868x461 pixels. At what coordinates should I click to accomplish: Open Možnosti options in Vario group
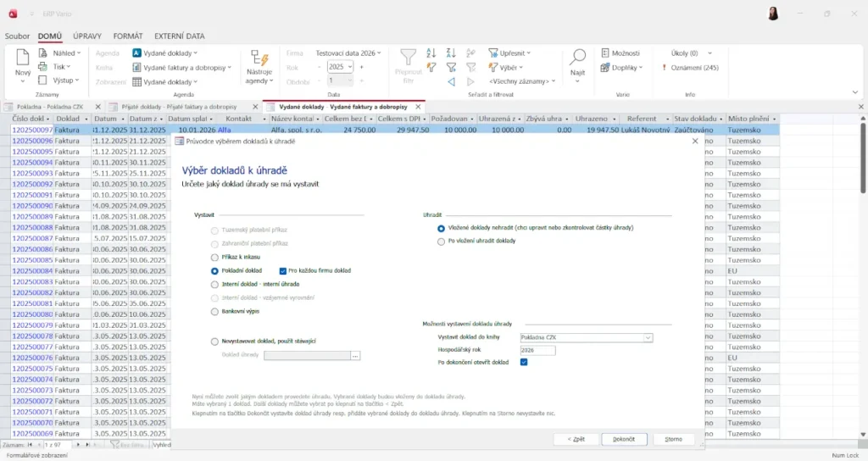(620, 53)
